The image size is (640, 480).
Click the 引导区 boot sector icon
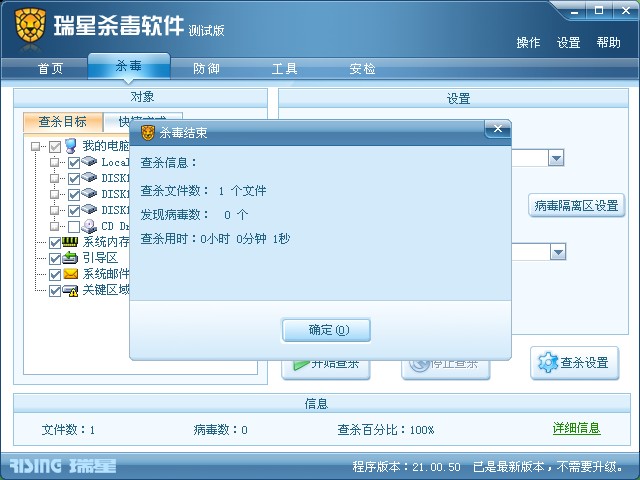[x=70, y=258]
